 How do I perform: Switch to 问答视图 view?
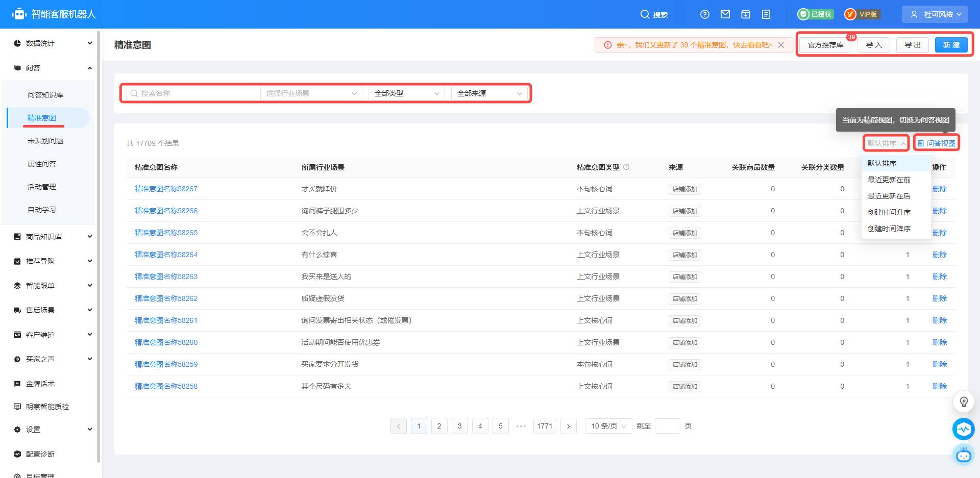937,143
